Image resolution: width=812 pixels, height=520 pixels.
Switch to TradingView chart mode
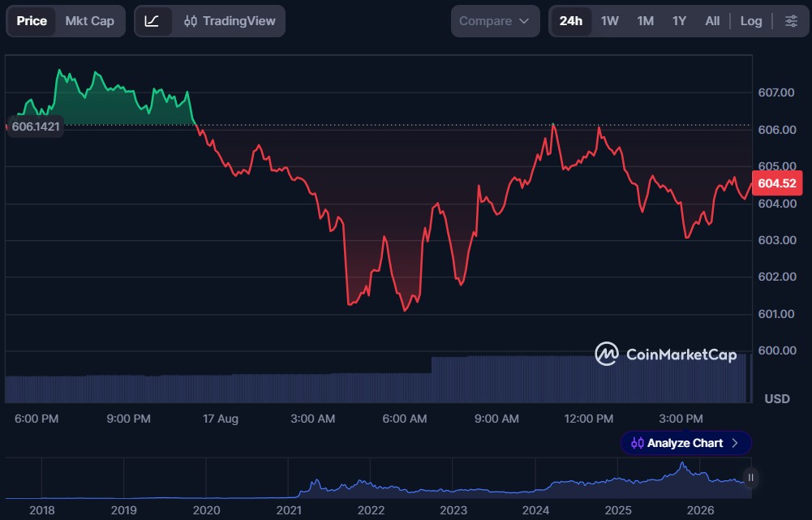[230, 21]
